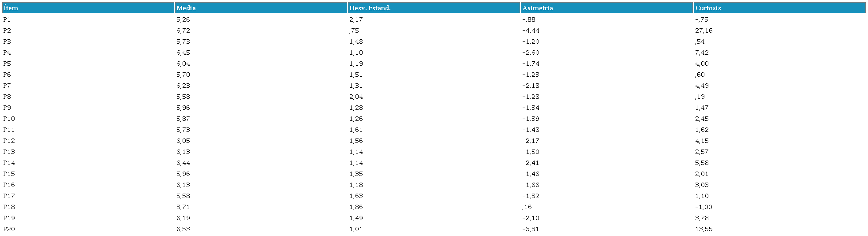Click the mean value 6,72 in row P2

click(183, 30)
